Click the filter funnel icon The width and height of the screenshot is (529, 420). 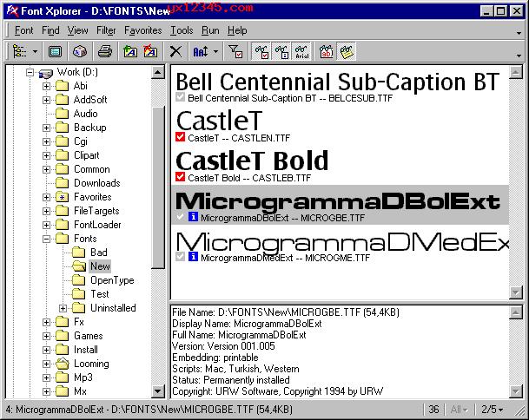pos(235,52)
